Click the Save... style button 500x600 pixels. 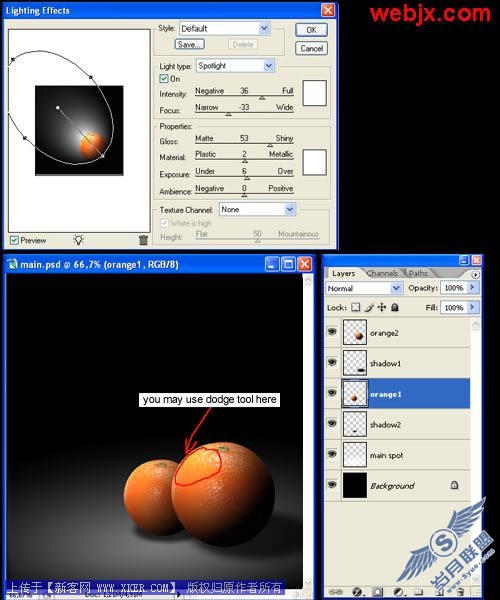189,44
